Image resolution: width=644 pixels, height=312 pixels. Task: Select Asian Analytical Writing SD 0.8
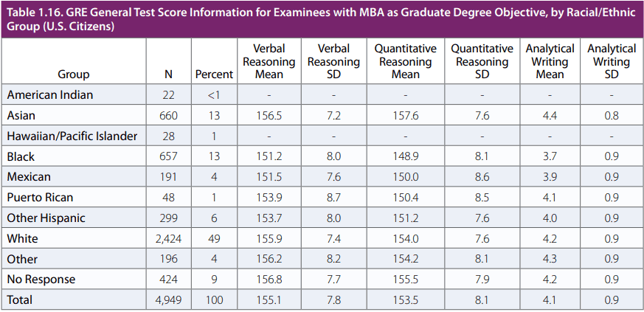tap(611, 116)
